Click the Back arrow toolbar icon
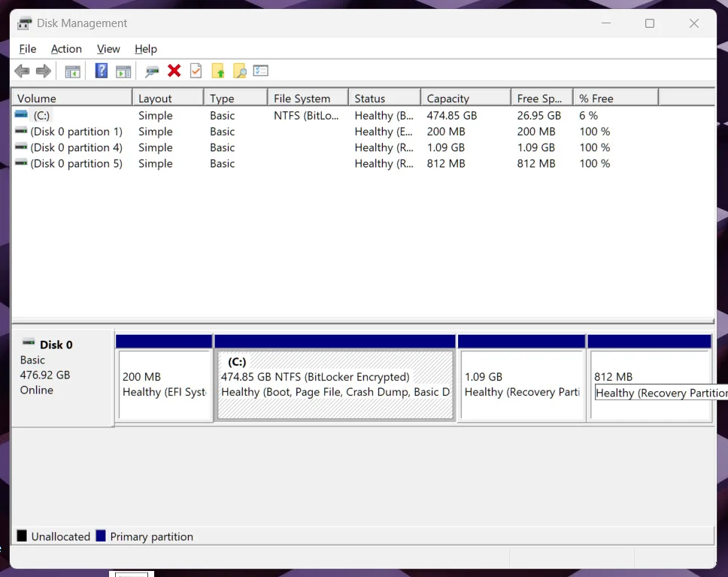Image resolution: width=728 pixels, height=577 pixels. [22, 71]
